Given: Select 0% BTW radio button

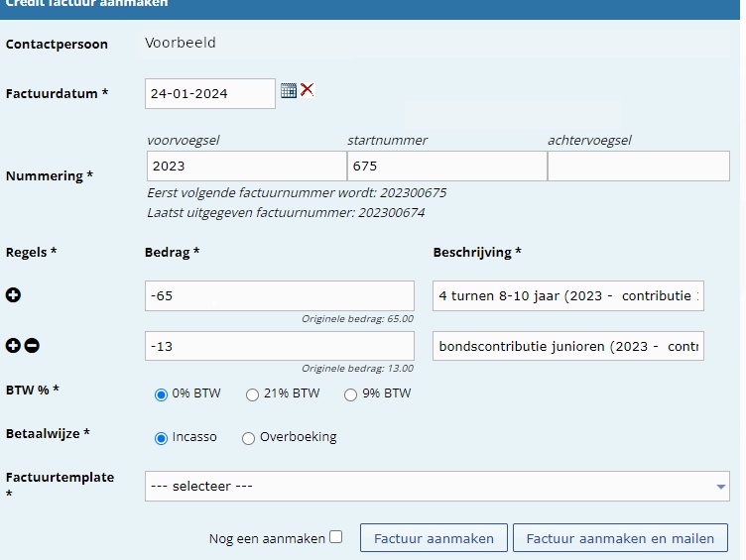Looking at the screenshot, I should click(162, 394).
